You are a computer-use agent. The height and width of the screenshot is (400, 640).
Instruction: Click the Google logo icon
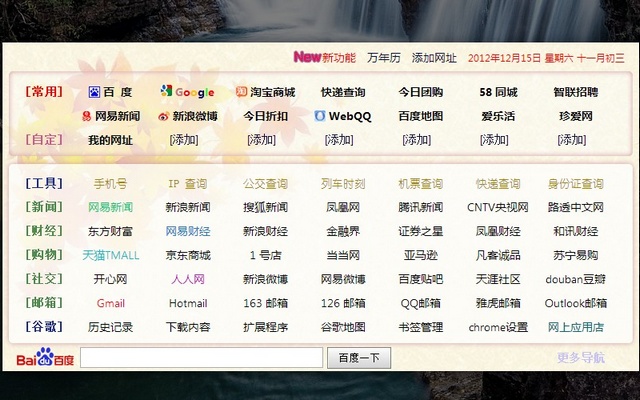[166, 91]
